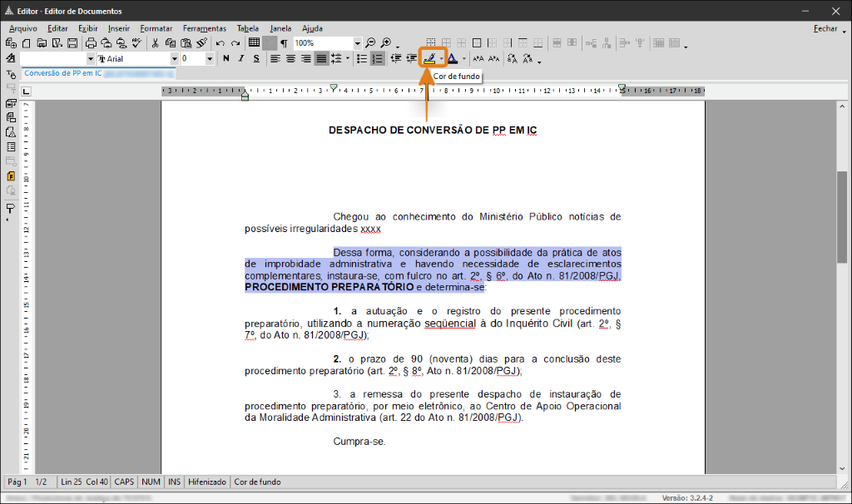Click the decrease indent icon
Viewport: 852px width, 504px height.
[x=396, y=59]
